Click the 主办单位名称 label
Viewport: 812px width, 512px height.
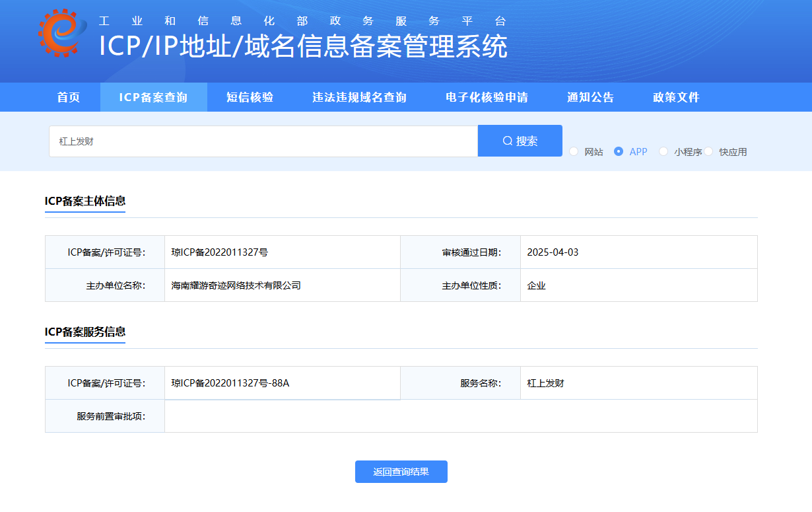click(x=116, y=285)
